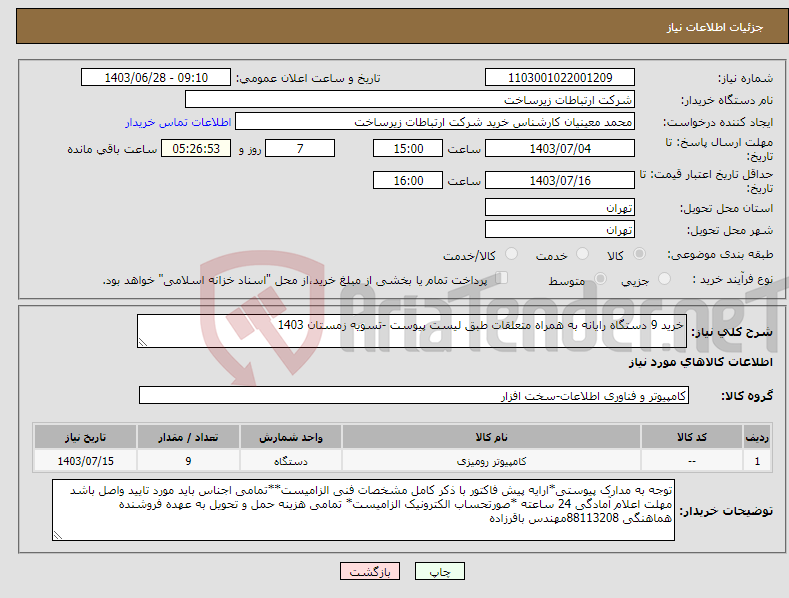Image resolution: width=789 pixels, height=598 pixels.
Task: Click the remaining days field 7
Action: click(300, 148)
